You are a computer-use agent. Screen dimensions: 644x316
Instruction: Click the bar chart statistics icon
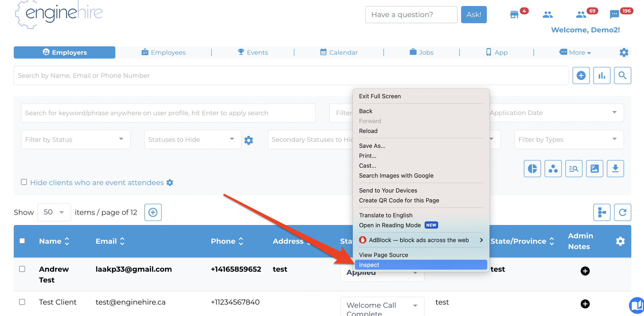pos(602,75)
